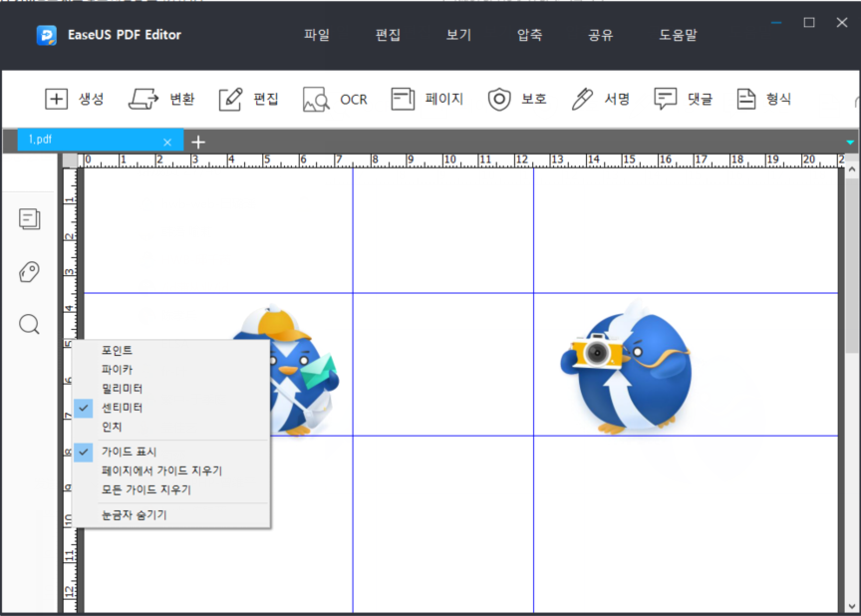861x616 pixels.
Task: Open the 보기 menu
Action: click(458, 36)
